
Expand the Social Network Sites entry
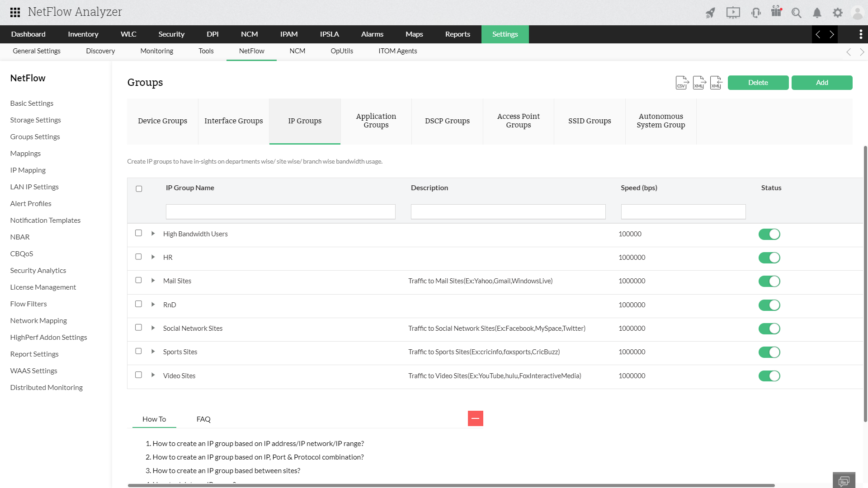(x=153, y=328)
